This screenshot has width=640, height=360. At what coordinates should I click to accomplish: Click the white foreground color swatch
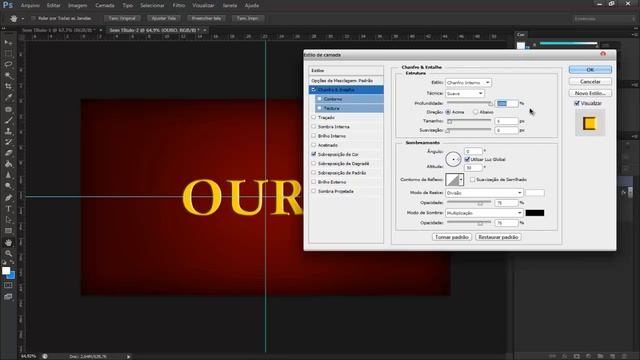tap(6, 271)
